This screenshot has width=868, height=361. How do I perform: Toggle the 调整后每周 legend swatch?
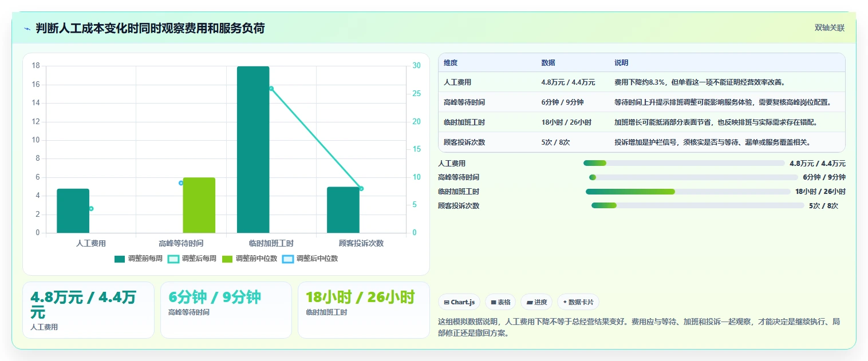[x=173, y=259]
